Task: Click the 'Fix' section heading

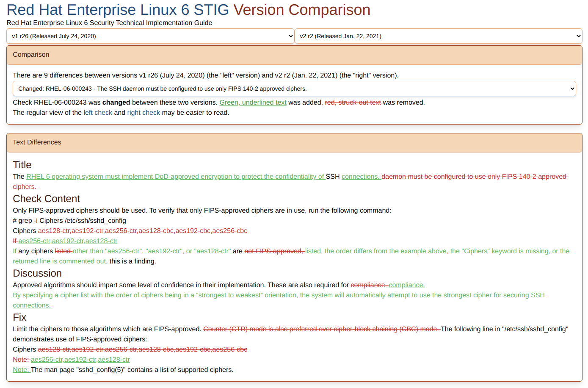Action: point(19,317)
